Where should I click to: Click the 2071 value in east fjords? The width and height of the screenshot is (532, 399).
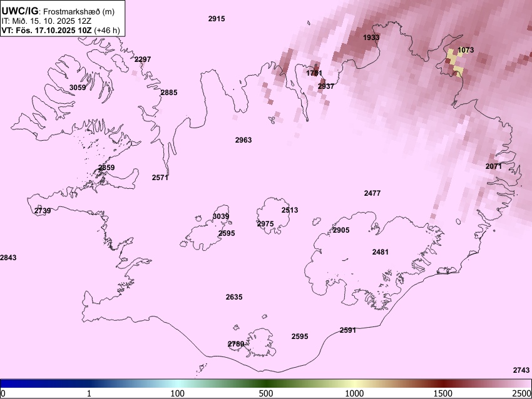pos(494,166)
